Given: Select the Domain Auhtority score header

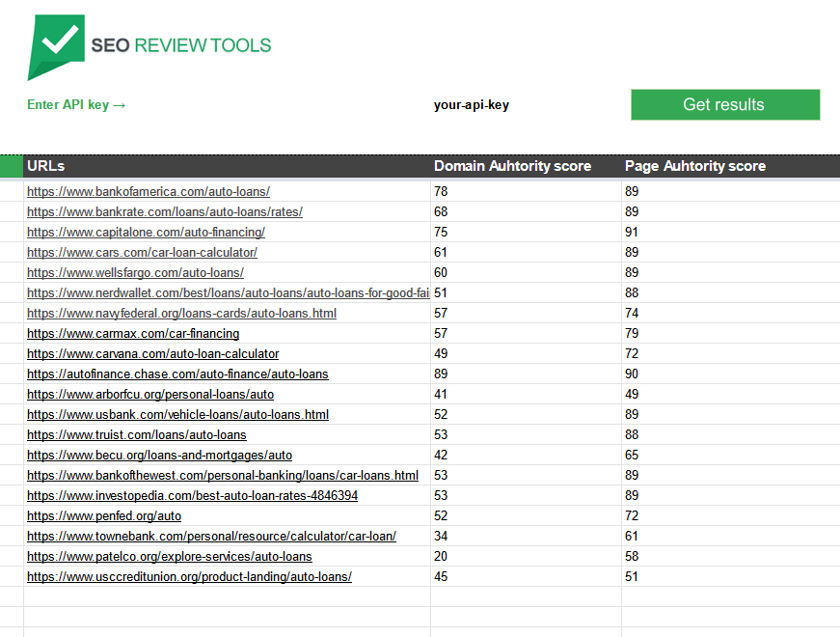Looking at the screenshot, I should click(512, 166).
